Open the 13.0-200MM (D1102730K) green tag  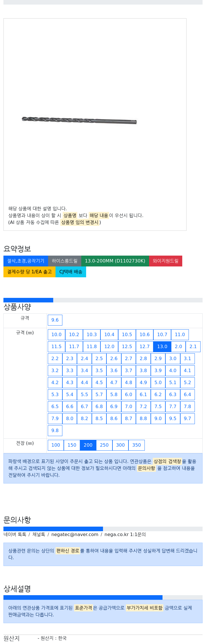pyautogui.click(x=115, y=261)
